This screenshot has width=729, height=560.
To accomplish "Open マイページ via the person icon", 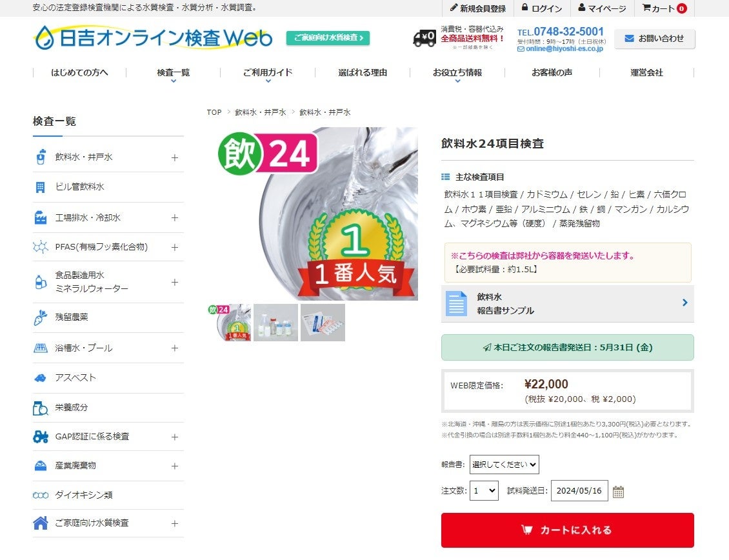I will (582, 8).
